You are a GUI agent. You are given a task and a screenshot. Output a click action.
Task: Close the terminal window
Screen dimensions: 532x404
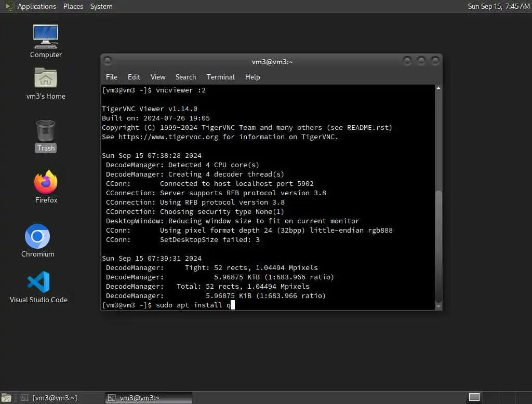pos(435,61)
